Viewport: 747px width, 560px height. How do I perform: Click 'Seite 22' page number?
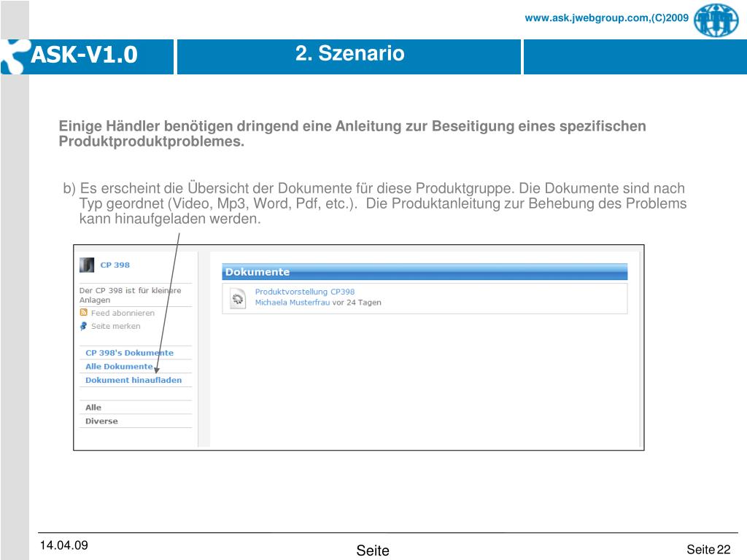tap(708, 550)
